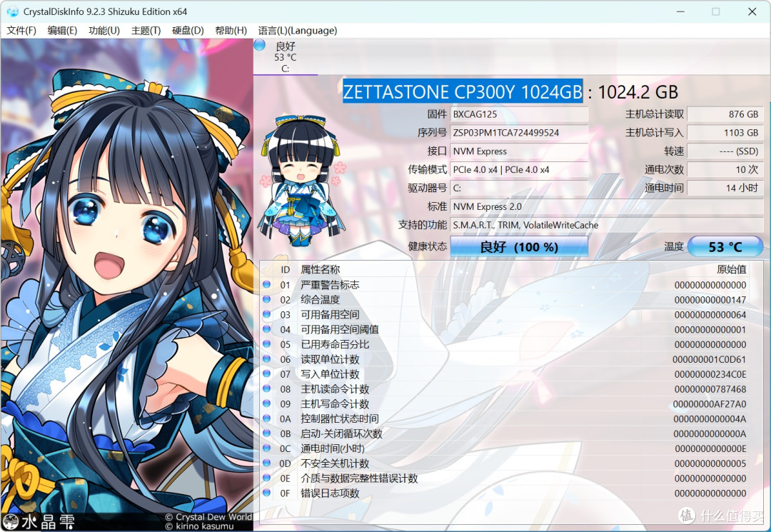Click the status orb of row 0C 通电时间(小时)
Image resolution: width=771 pixels, height=532 pixels.
267,448
